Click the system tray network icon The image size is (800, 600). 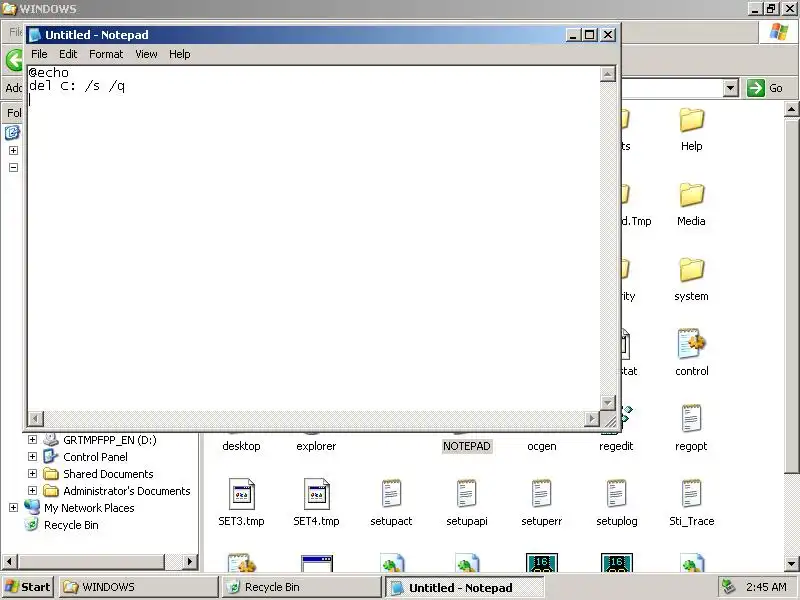point(729,587)
